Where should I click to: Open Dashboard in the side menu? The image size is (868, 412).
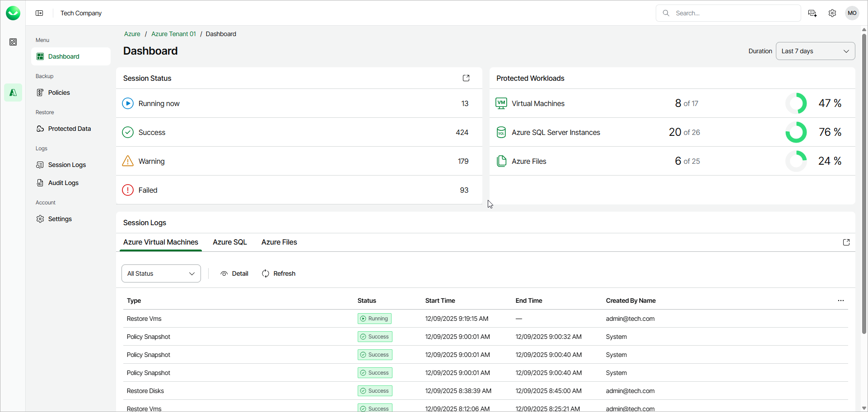pos(71,56)
